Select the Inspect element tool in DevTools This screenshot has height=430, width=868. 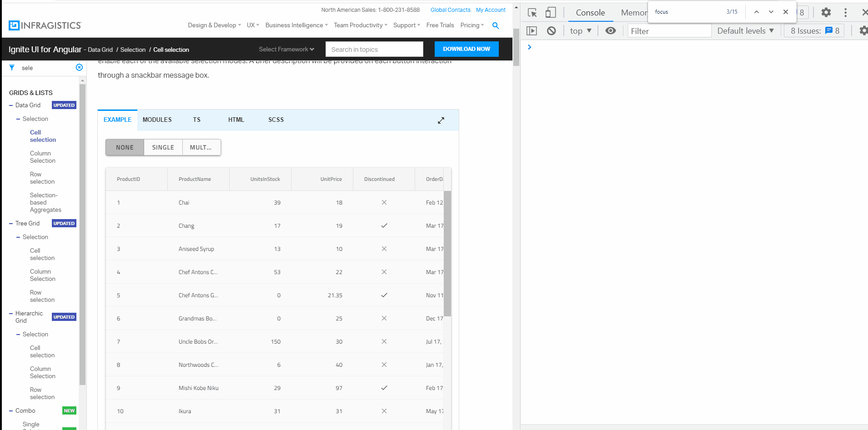pyautogui.click(x=532, y=12)
